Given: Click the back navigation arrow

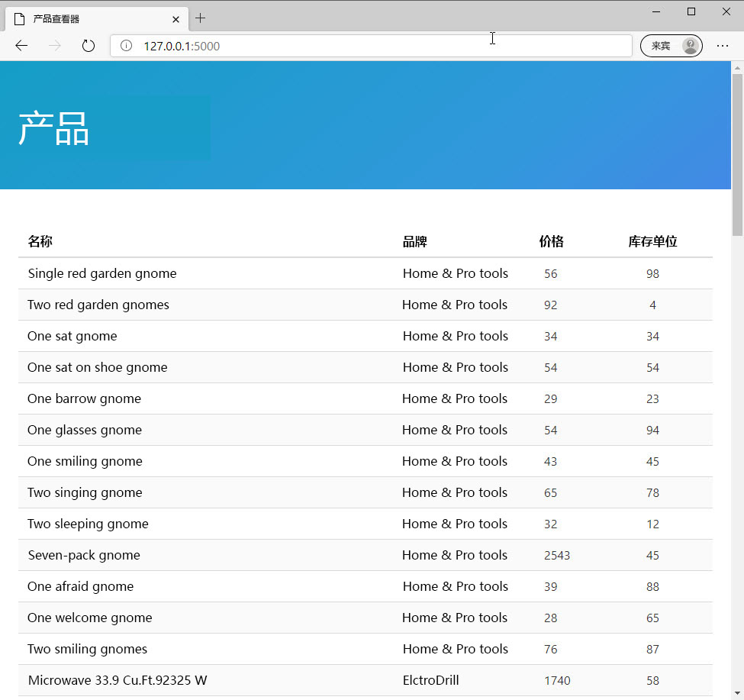Looking at the screenshot, I should [21, 45].
